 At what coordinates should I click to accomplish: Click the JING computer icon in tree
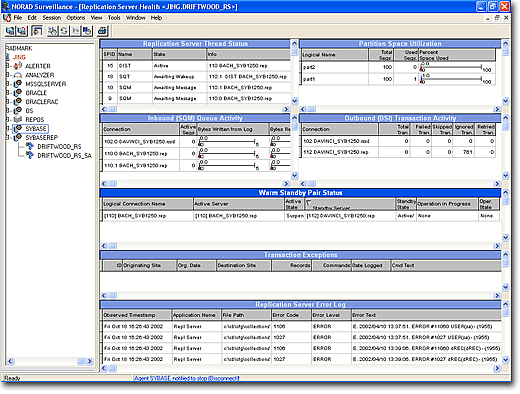pyautogui.click(x=8, y=57)
